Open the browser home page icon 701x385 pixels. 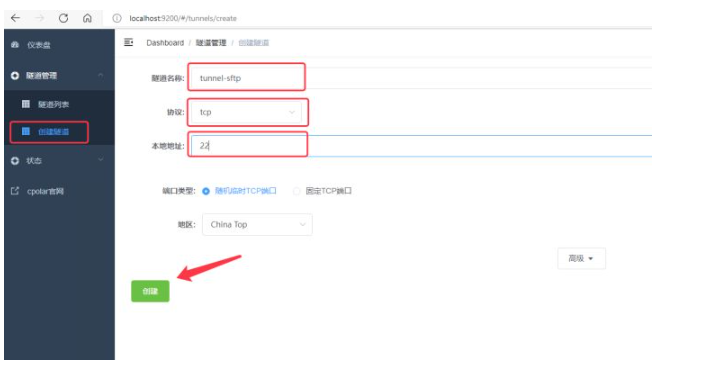coord(87,18)
